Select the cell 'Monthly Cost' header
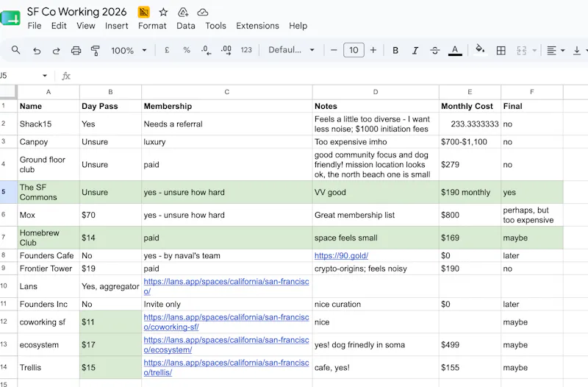The image size is (588, 387). point(470,106)
